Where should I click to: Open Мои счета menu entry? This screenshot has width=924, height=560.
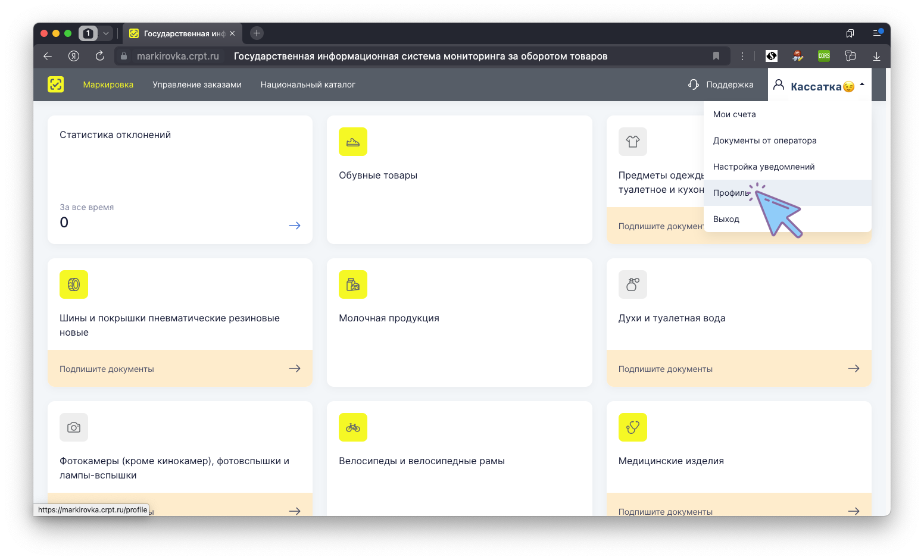click(735, 114)
